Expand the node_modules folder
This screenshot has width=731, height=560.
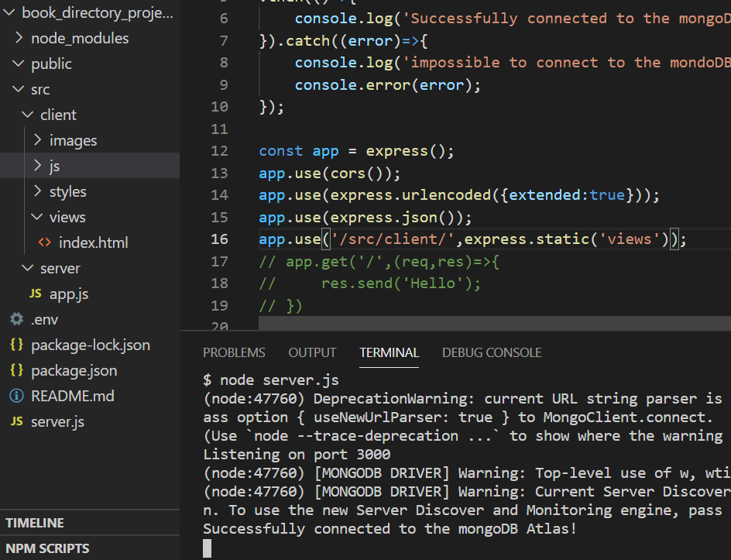[18, 39]
